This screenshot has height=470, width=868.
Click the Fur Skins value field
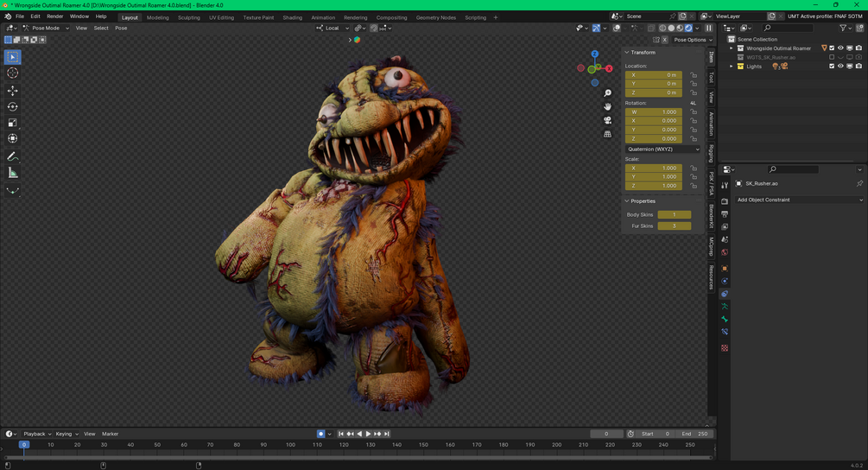point(674,225)
